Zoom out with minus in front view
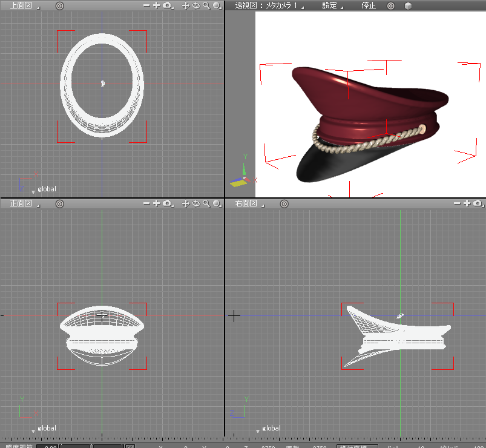486x448 pixels. (146, 203)
